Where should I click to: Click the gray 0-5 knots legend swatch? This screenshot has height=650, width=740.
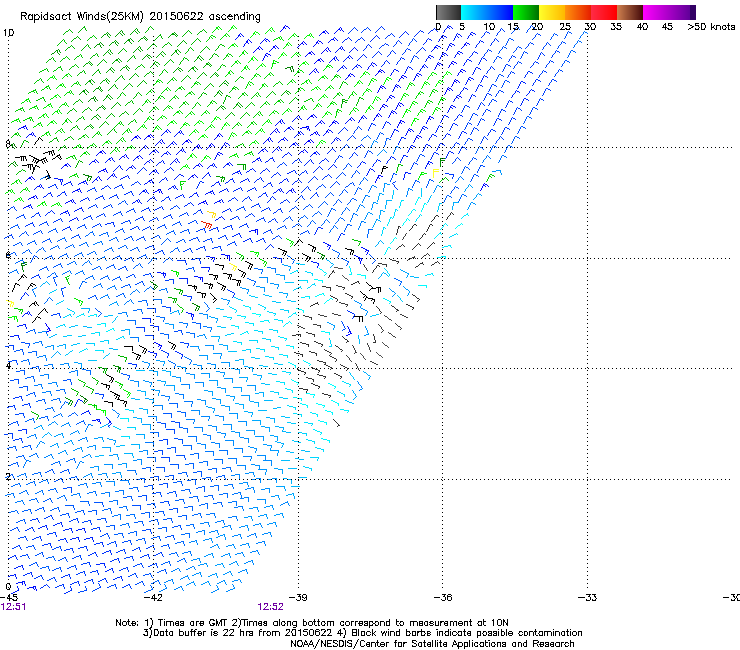tap(449, 12)
